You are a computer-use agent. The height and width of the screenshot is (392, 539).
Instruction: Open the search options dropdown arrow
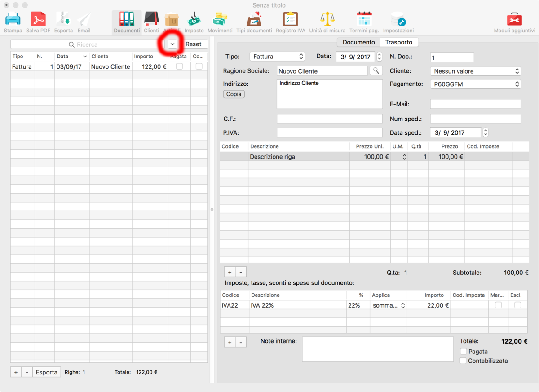[x=172, y=44]
